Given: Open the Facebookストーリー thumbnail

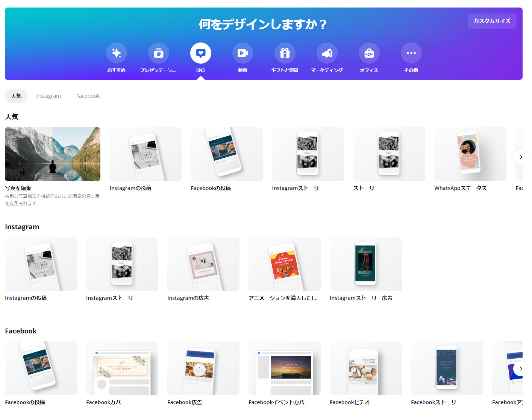Looking at the screenshot, I should [447, 368].
